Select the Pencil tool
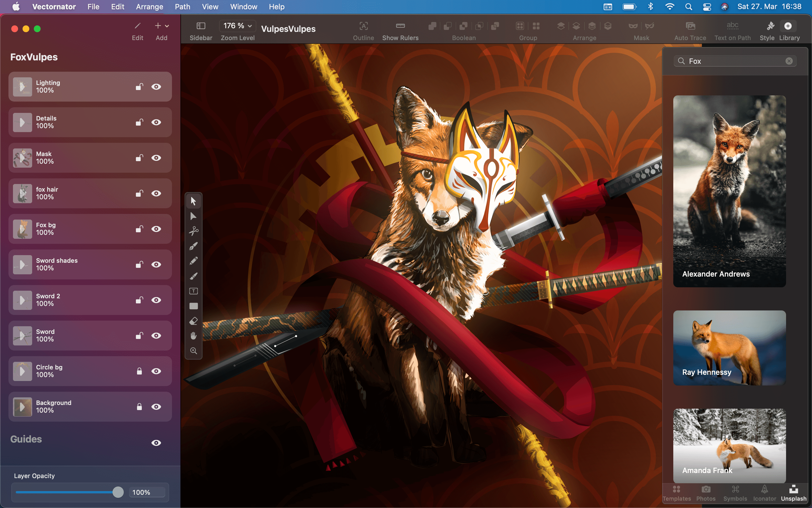The width and height of the screenshot is (812, 508). [x=193, y=261]
